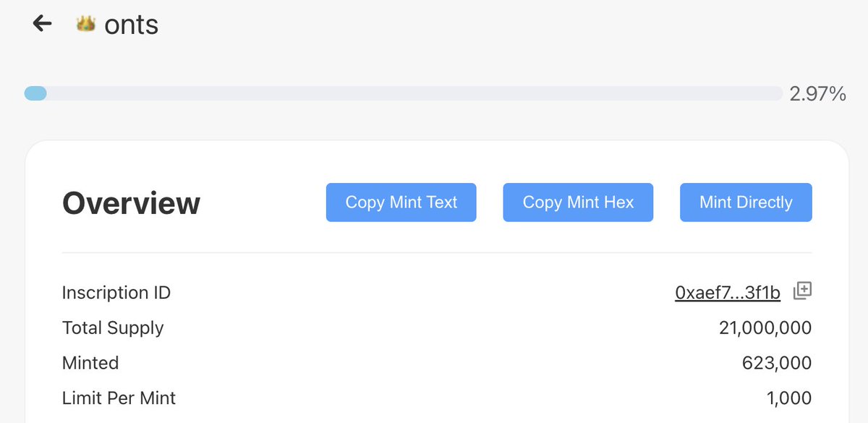Select the 2.97% progress value
868x423 pixels.
[818, 94]
